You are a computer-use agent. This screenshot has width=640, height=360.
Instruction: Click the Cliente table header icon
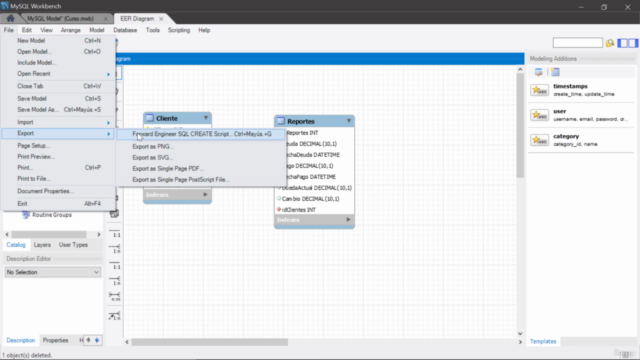pyautogui.click(x=150, y=118)
